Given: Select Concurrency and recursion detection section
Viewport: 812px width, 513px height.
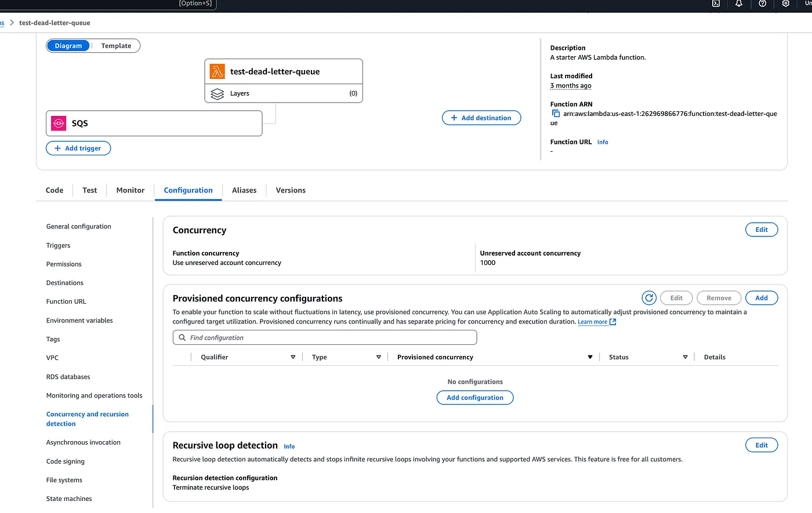Looking at the screenshot, I should pos(88,419).
